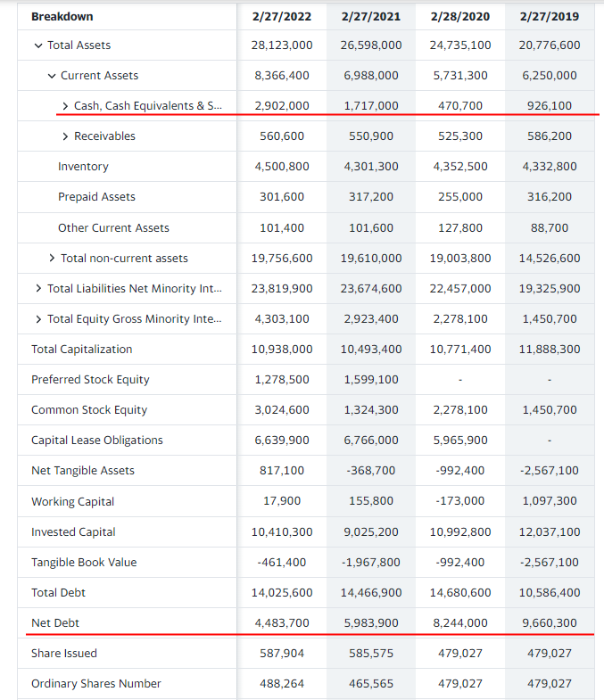
Task: Expand Total non-current assets chevron
Action: (x=52, y=259)
